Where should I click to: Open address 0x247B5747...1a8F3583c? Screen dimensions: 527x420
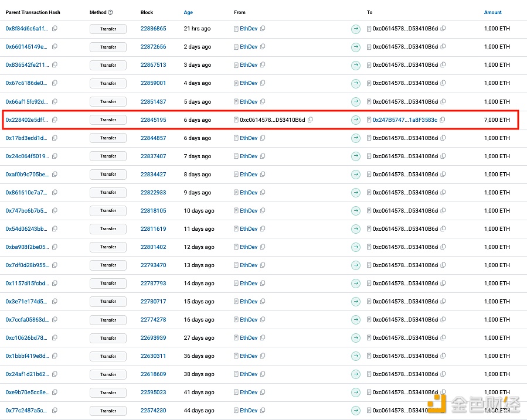point(404,119)
